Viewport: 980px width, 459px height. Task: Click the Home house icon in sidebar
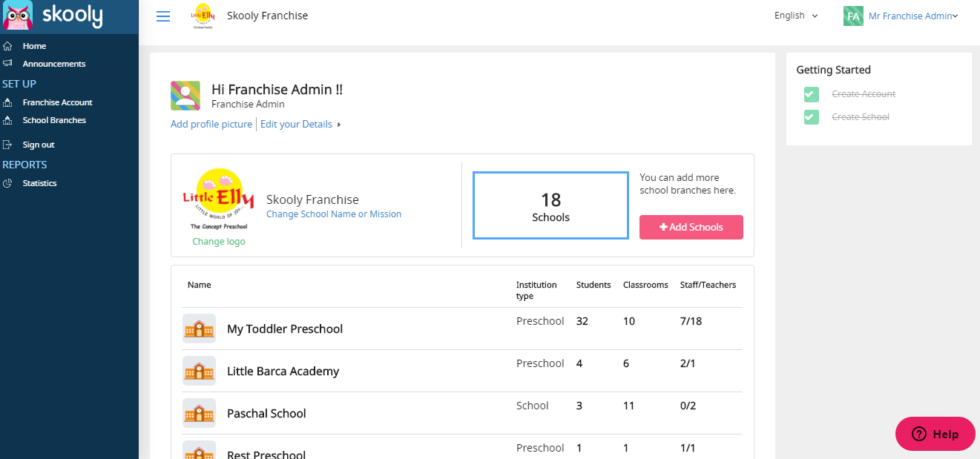tap(7, 46)
